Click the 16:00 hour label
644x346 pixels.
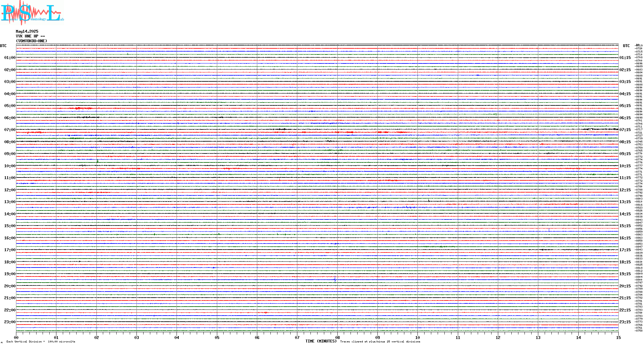tap(10, 238)
